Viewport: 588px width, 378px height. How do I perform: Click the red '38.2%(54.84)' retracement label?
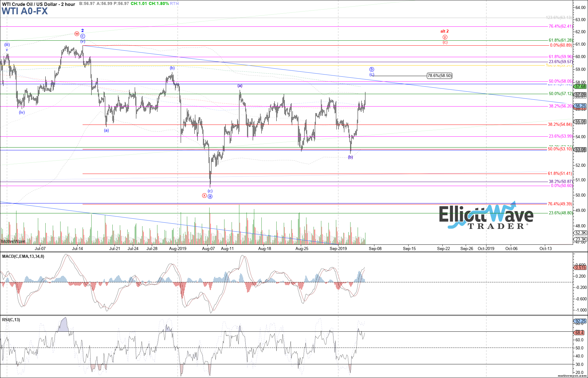560,125
